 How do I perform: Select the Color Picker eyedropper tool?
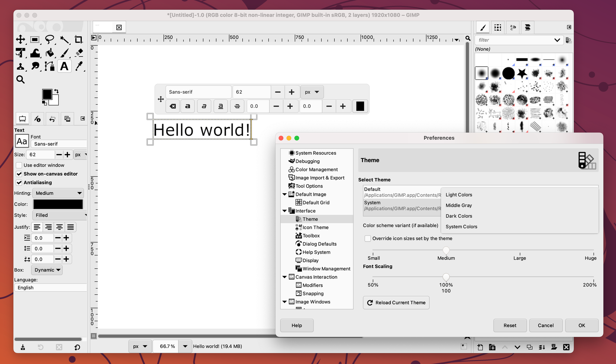click(79, 66)
